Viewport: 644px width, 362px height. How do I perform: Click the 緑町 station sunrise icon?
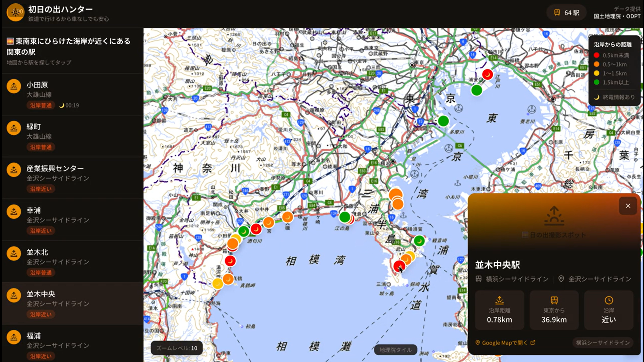(14, 128)
